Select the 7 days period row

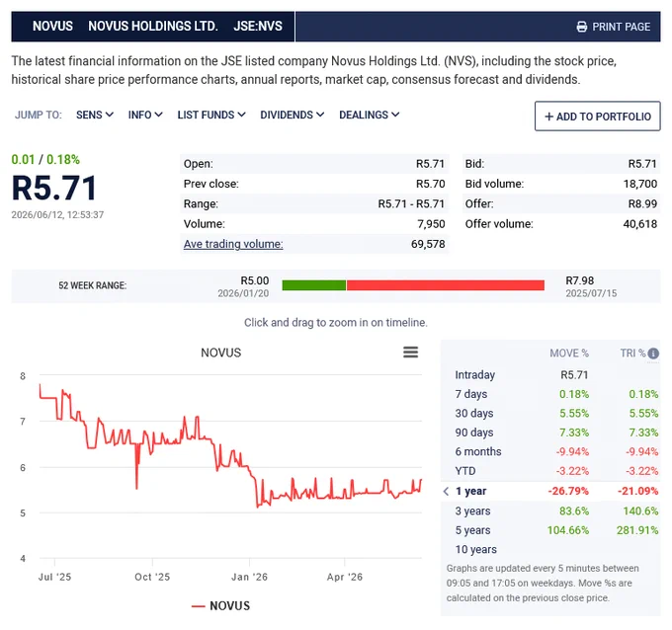[550, 394]
